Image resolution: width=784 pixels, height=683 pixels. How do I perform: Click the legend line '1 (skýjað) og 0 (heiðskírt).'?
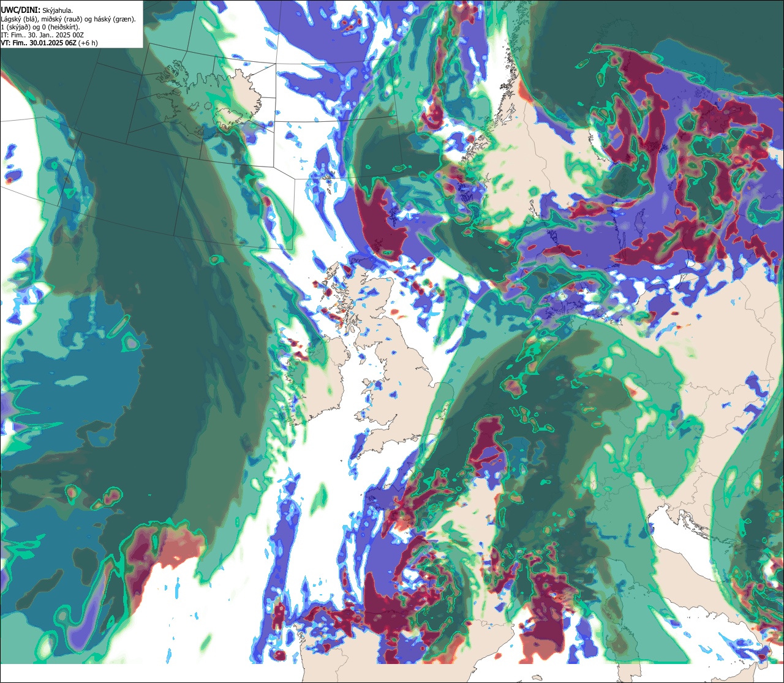coord(40,27)
